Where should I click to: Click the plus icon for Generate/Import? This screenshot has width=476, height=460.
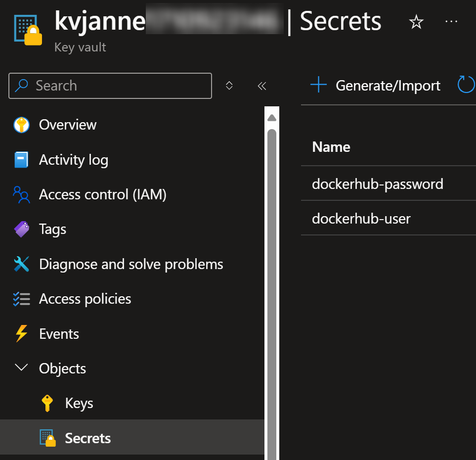click(x=318, y=85)
